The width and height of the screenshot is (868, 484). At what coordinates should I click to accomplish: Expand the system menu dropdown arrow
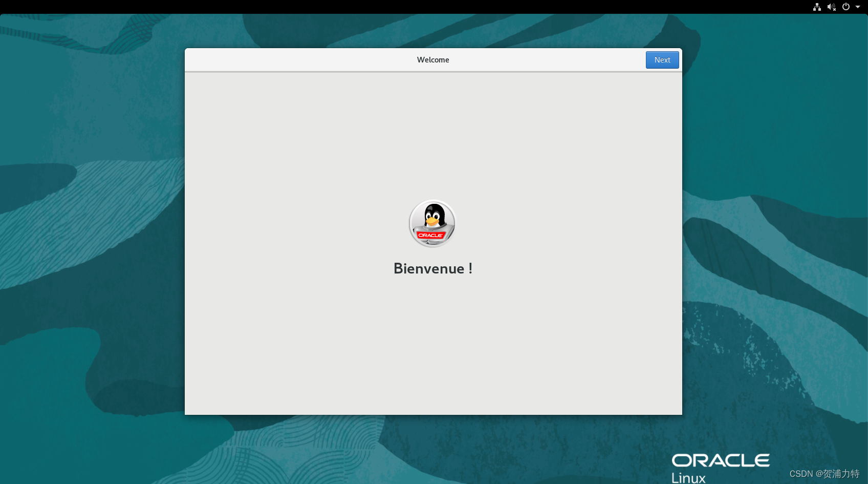(x=858, y=7)
